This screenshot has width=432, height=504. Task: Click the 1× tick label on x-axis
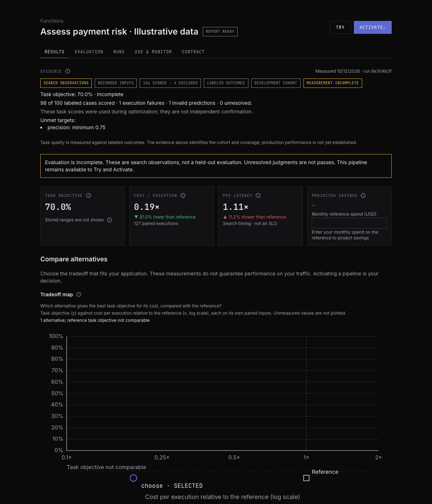click(306, 458)
